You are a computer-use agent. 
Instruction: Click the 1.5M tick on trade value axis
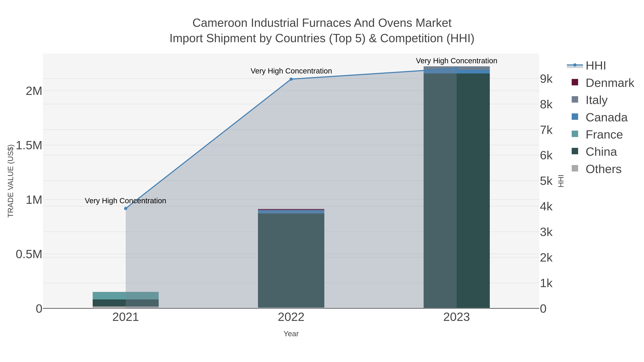pyautogui.click(x=29, y=145)
